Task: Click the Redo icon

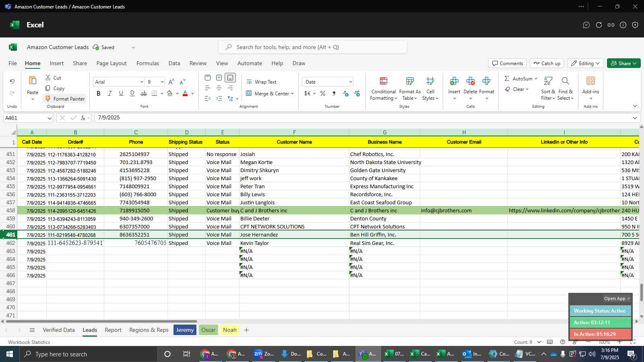Action: click(12, 93)
